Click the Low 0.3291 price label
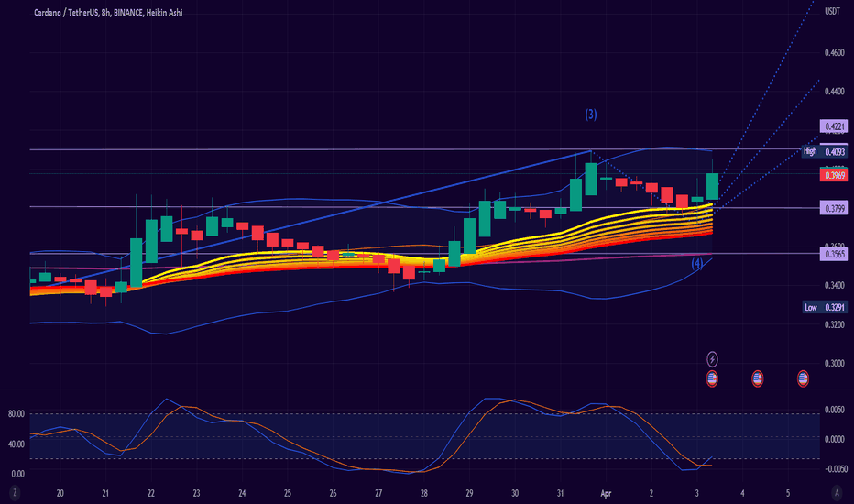The image size is (854, 504). [824, 307]
